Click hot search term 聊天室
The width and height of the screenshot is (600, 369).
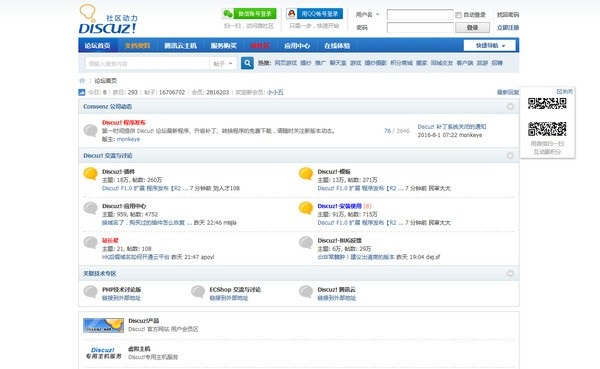[338, 63]
